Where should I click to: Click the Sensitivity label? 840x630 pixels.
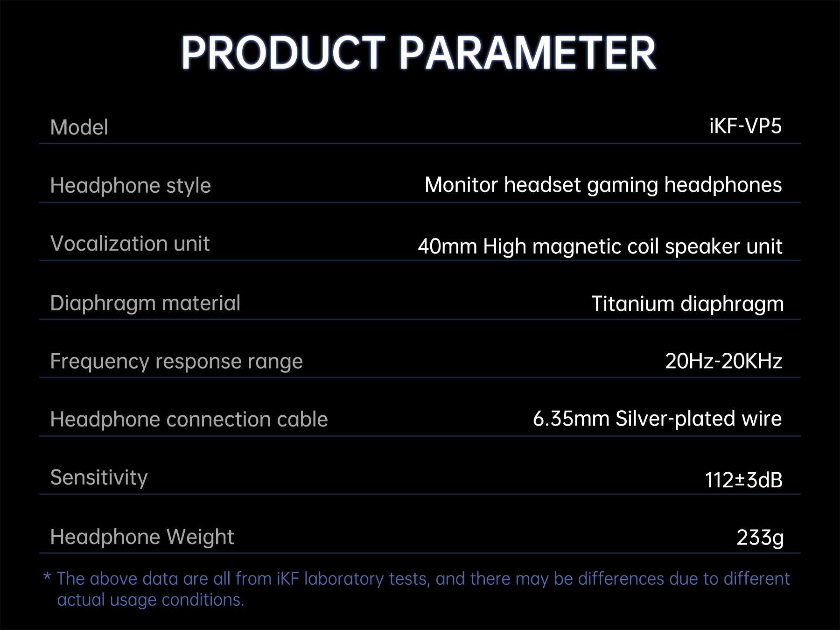point(99,477)
